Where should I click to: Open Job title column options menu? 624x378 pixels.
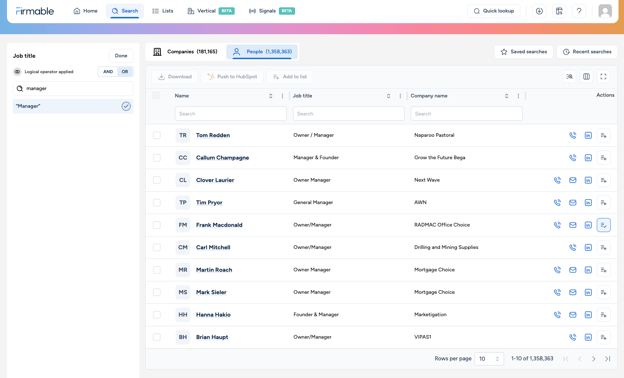click(400, 96)
